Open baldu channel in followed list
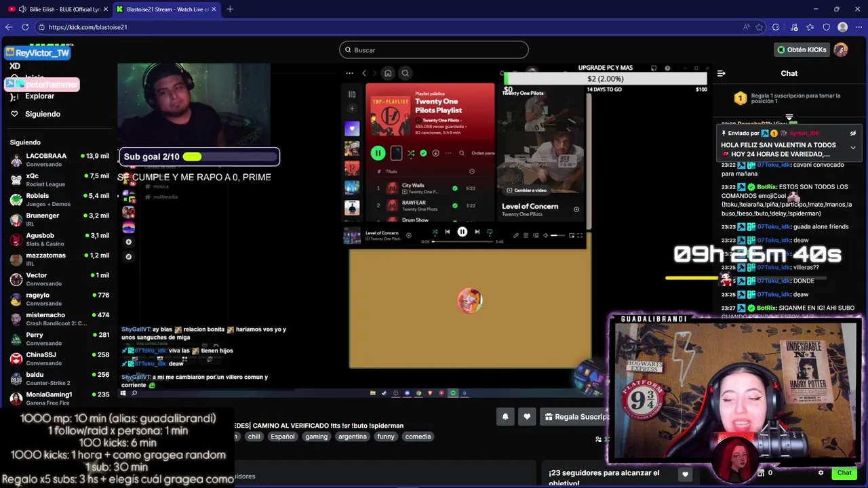The width and height of the screenshot is (868, 488). coord(60,378)
